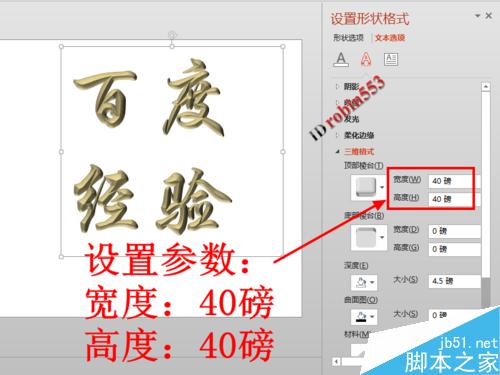This screenshot has height=375, width=500.
Task: Click the 深度(E) label
Action: [356, 266]
